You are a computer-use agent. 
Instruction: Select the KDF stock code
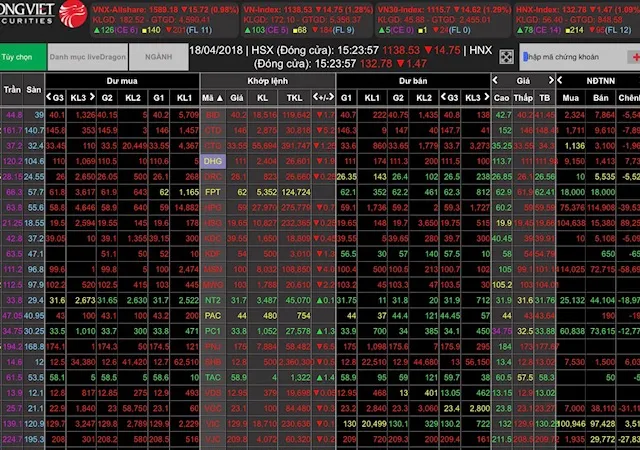tap(213, 254)
